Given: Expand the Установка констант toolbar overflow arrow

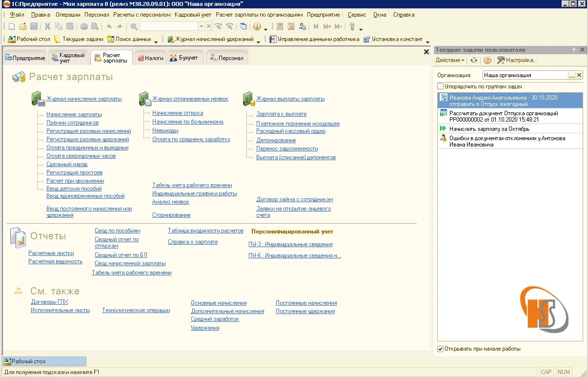Looking at the screenshot, I should [x=427, y=41].
